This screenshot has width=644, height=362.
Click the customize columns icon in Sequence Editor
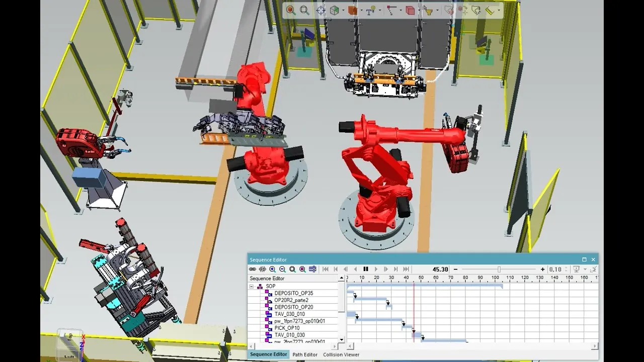(312, 269)
